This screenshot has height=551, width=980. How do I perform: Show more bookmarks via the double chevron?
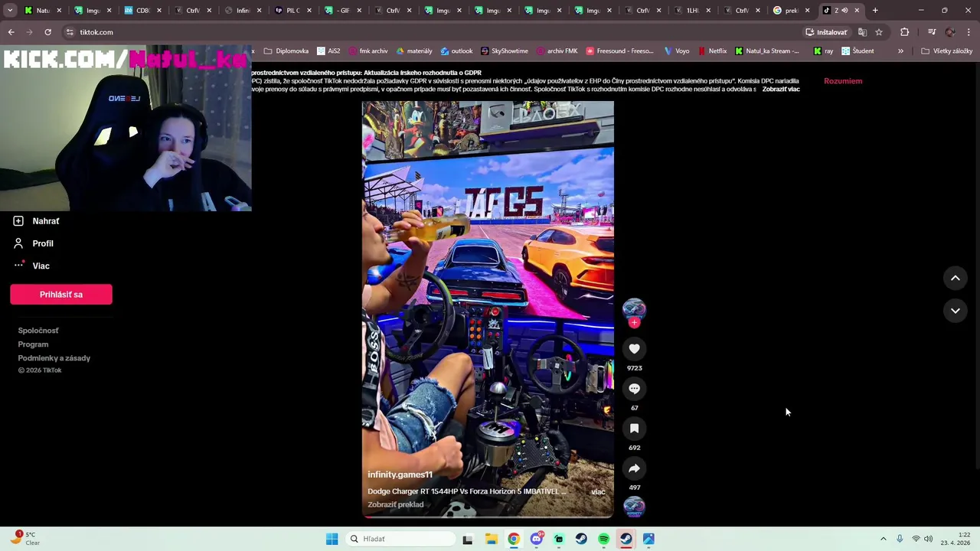click(900, 51)
